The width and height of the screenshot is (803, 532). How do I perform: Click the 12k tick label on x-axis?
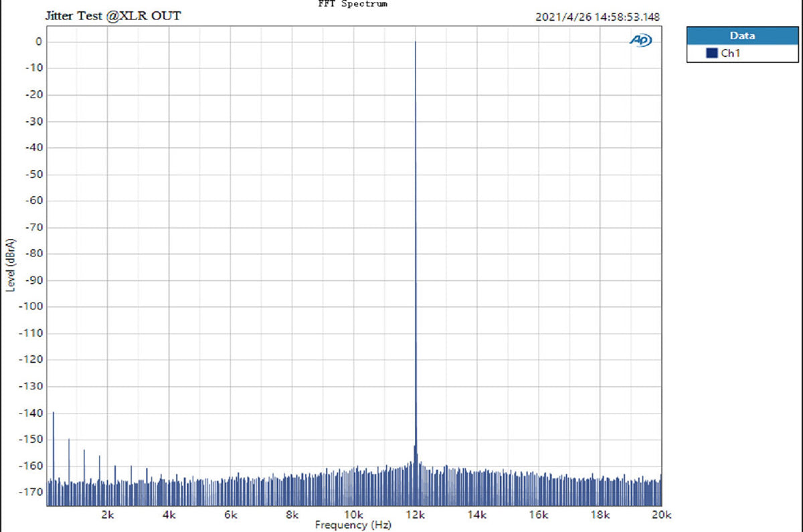(x=416, y=515)
